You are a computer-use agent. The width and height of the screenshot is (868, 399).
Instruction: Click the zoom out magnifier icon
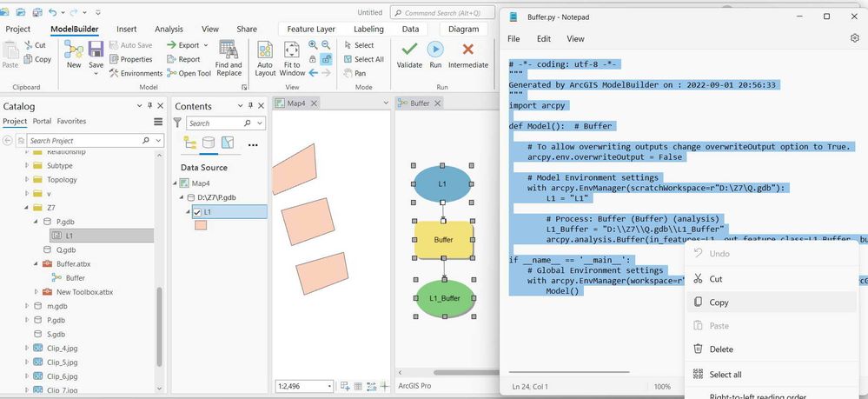[326, 45]
